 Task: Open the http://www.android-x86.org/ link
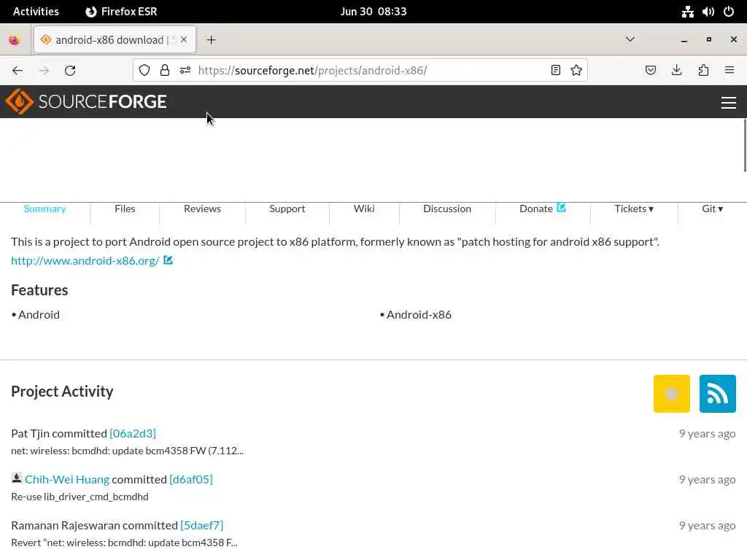pyautogui.click(x=85, y=260)
